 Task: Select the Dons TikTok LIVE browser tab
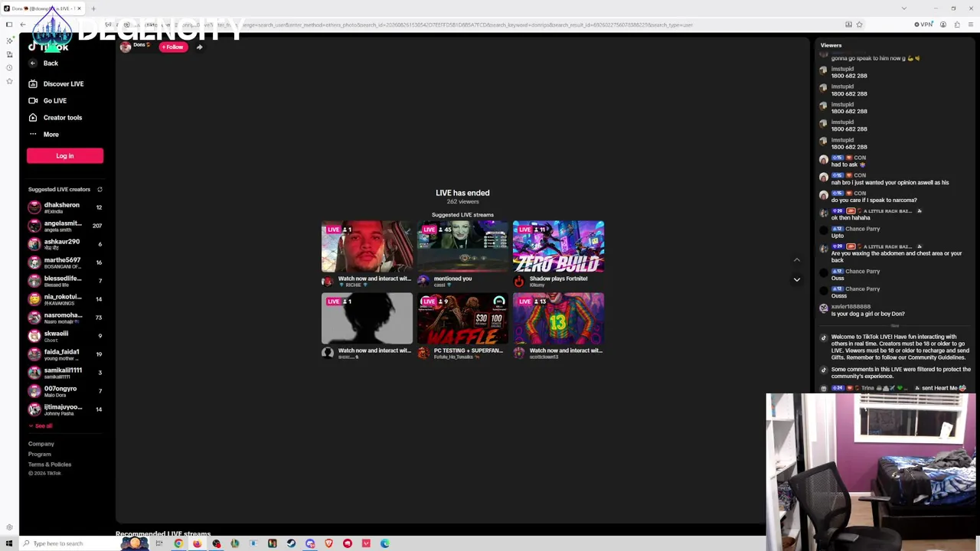(44, 8)
